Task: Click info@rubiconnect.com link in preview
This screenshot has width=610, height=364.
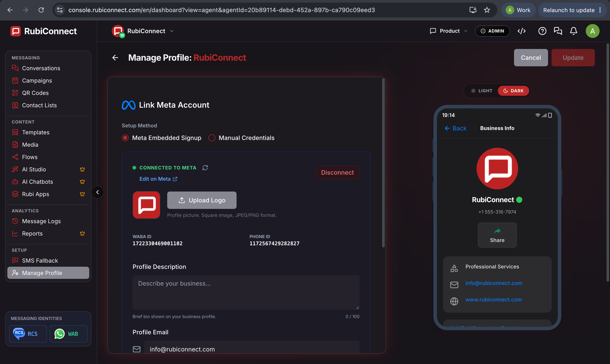Action: point(494,283)
